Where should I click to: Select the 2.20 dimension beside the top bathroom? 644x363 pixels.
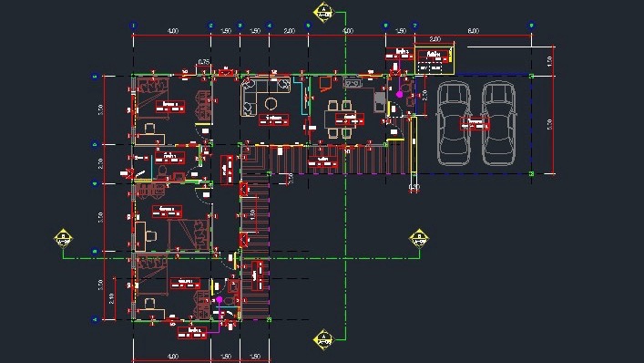click(x=424, y=96)
